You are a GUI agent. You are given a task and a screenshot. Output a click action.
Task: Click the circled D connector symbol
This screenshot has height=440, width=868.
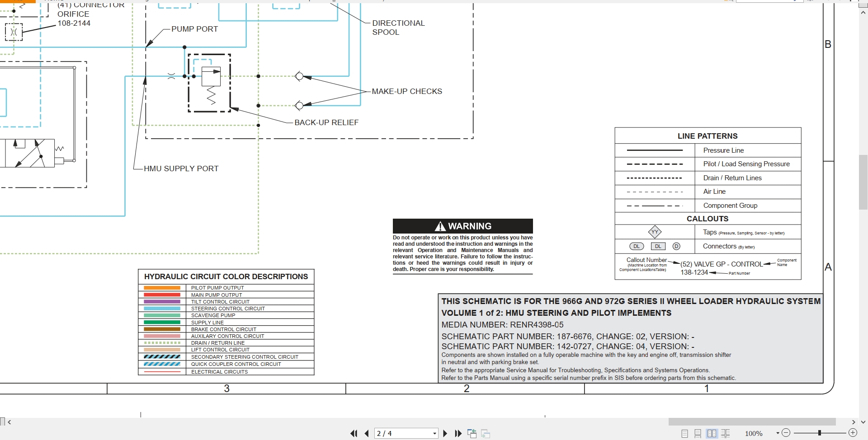click(676, 246)
